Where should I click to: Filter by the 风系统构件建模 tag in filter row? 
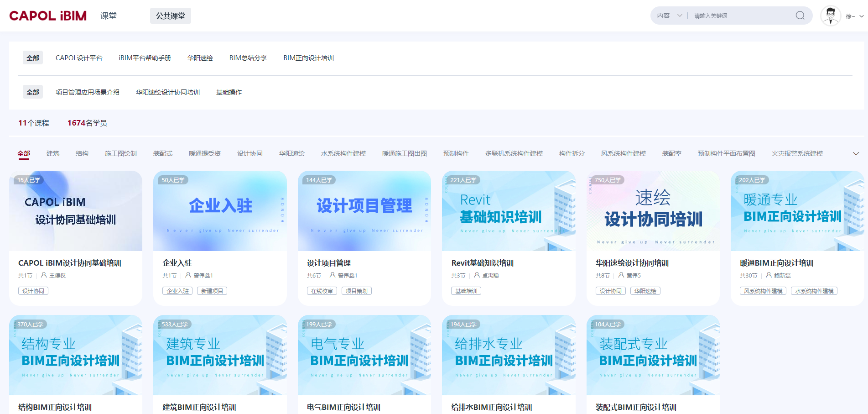624,153
